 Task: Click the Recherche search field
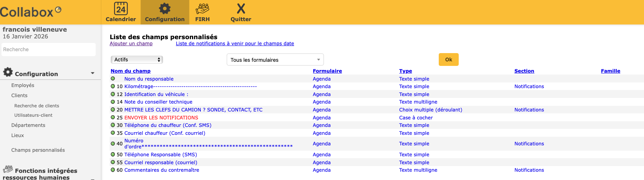coord(49,49)
